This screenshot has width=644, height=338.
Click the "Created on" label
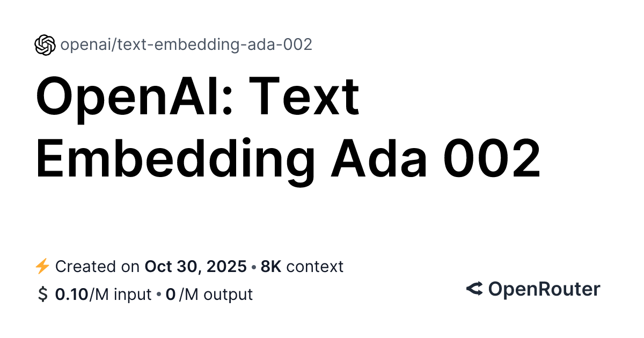[98, 267]
